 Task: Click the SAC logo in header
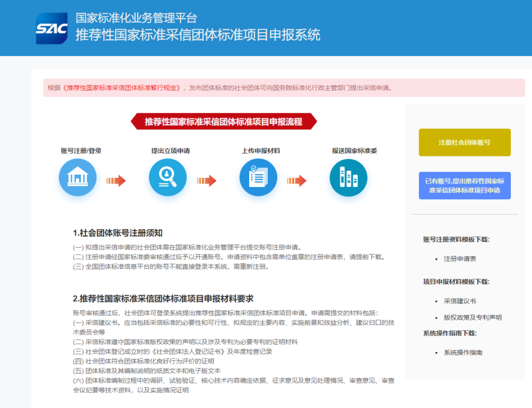pos(52,29)
